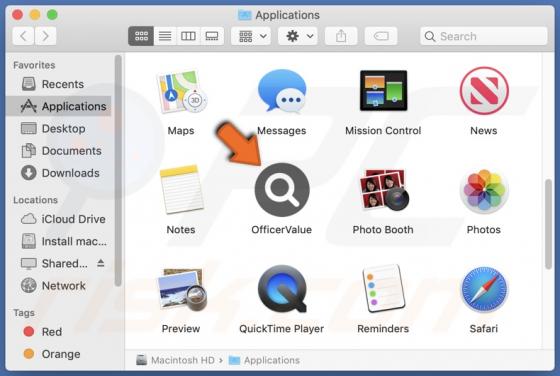Open Documents in the sidebar
The width and height of the screenshot is (560, 376).
click(x=59, y=151)
